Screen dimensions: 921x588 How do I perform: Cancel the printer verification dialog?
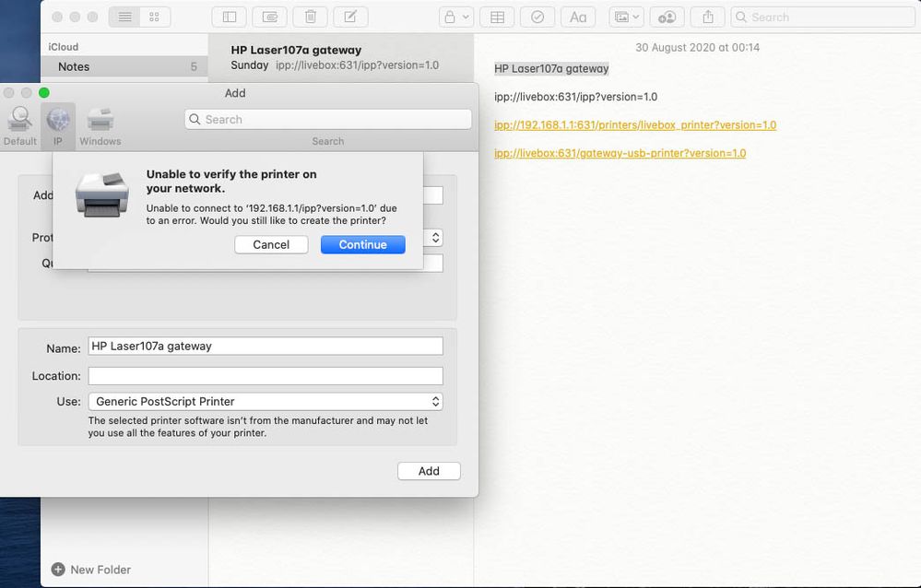271,244
